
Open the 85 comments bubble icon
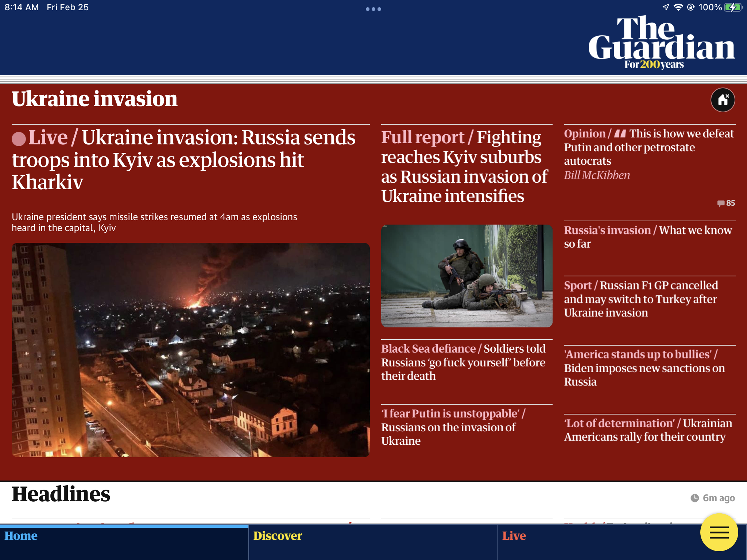721,203
